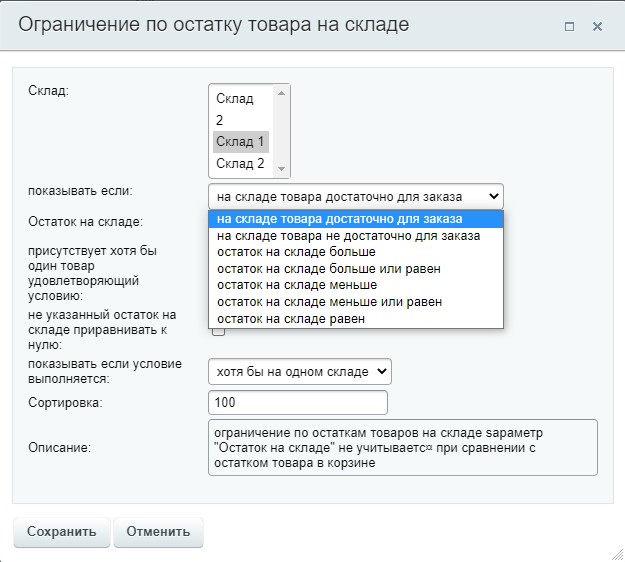Click the Сортировка input field
The image size is (625, 562).
pyautogui.click(x=297, y=402)
